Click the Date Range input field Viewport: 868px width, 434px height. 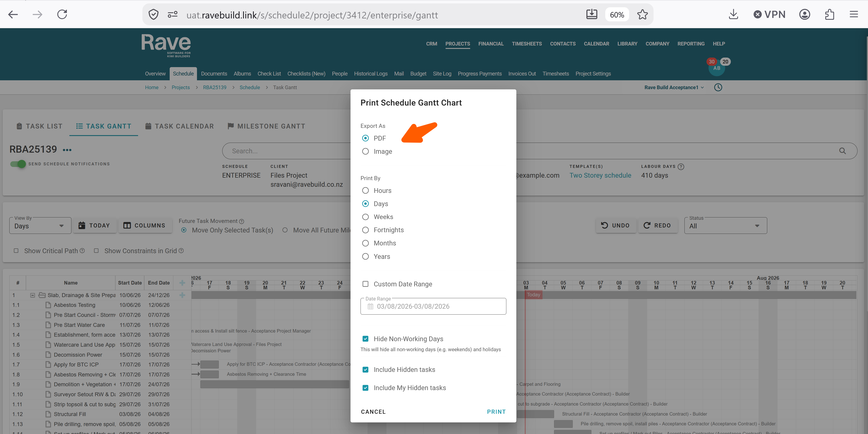433,306
